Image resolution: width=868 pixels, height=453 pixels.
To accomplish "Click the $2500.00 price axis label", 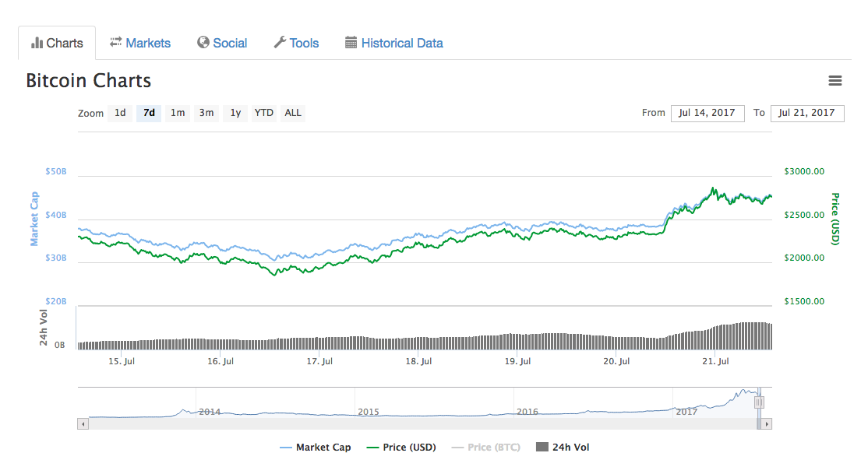I will click(804, 215).
